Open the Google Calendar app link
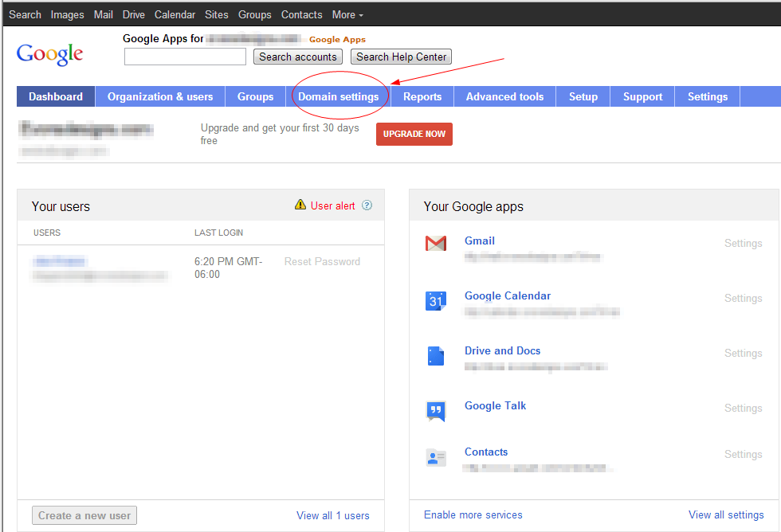Image resolution: width=781 pixels, height=532 pixels. click(x=508, y=295)
